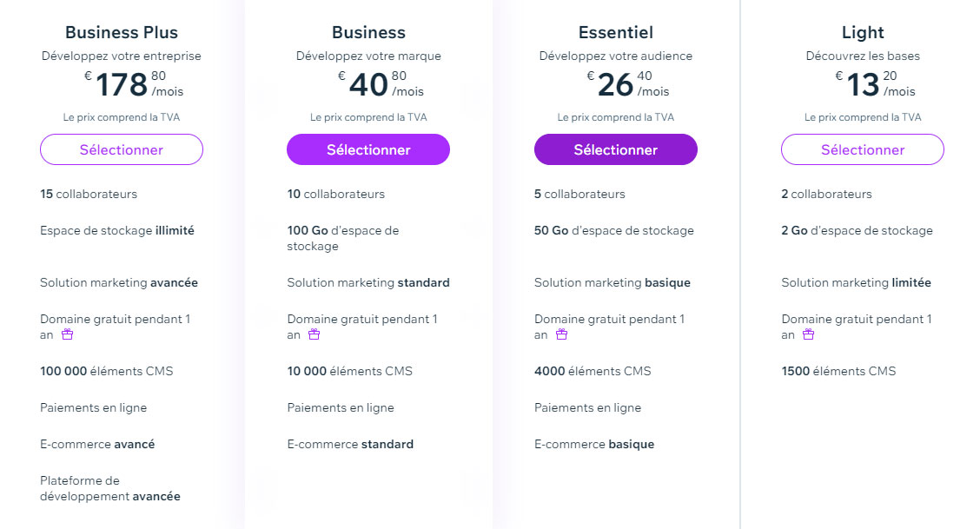Click 'Plateforme de développement avancée' feature

[x=110, y=488]
